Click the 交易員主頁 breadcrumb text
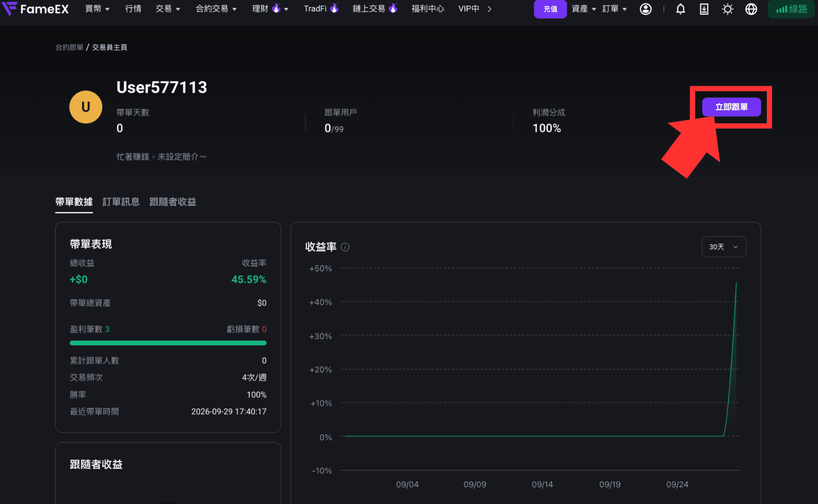Viewport: 818px width, 504px height. point(109,47)
